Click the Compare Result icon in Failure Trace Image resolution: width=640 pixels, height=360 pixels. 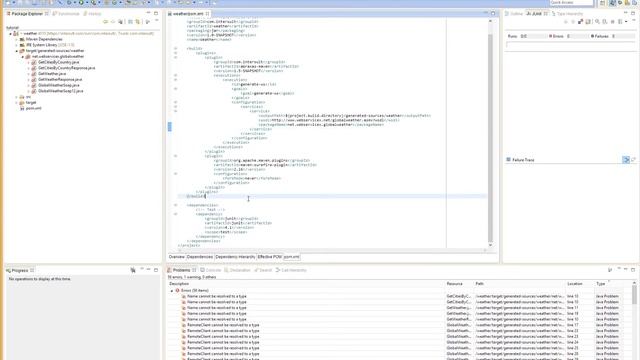tap(633, 160)
